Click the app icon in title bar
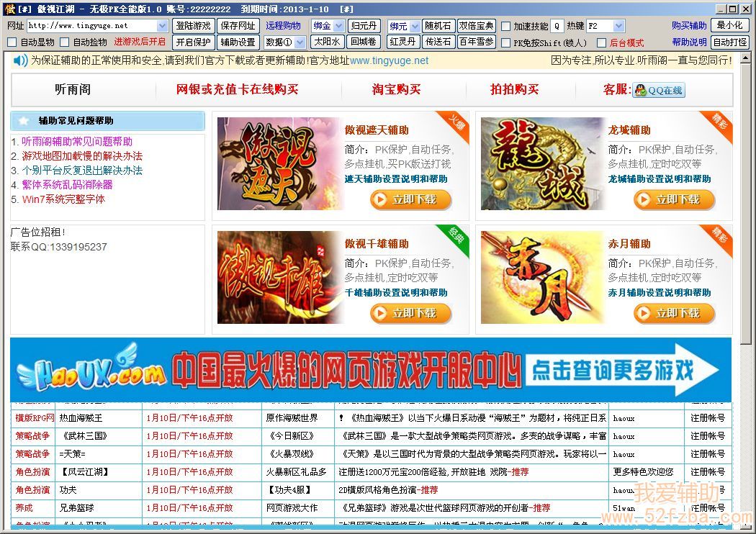This screenshot has height=534, width=756. click(9, 9)
